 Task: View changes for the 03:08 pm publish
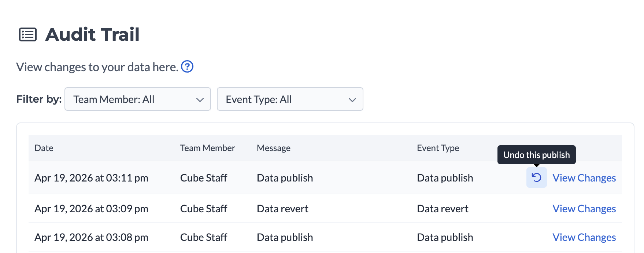pyautogui.click(x=584, y=237)
